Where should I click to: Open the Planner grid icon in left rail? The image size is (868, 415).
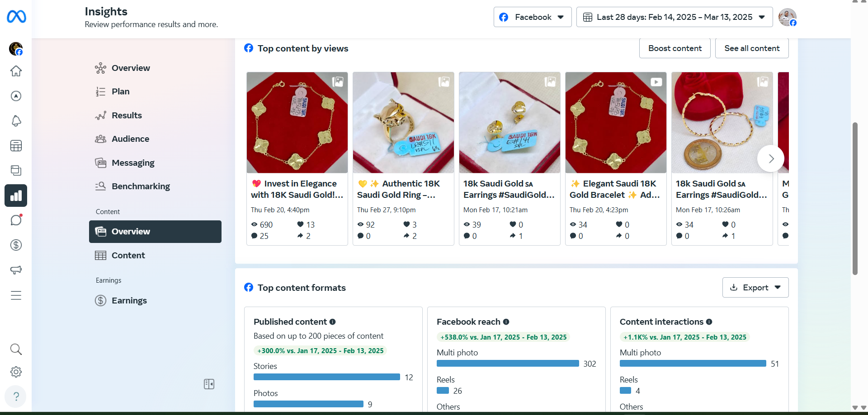coord(16,146)
